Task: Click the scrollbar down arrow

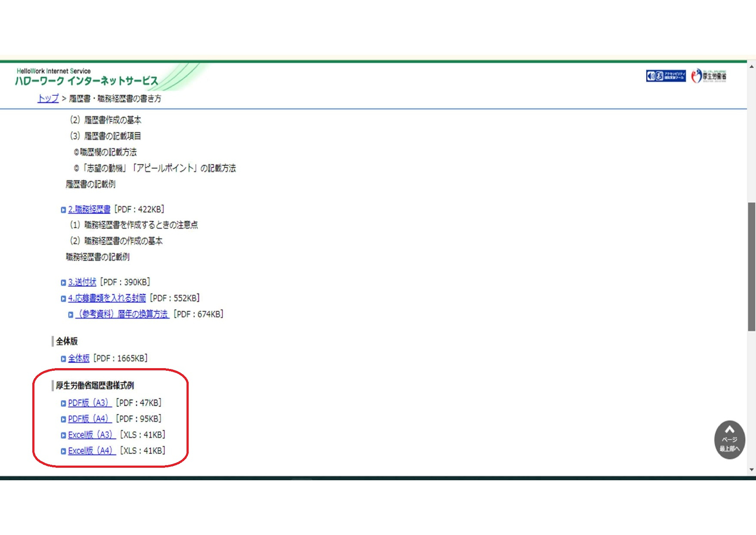Action: coord(752,470)
